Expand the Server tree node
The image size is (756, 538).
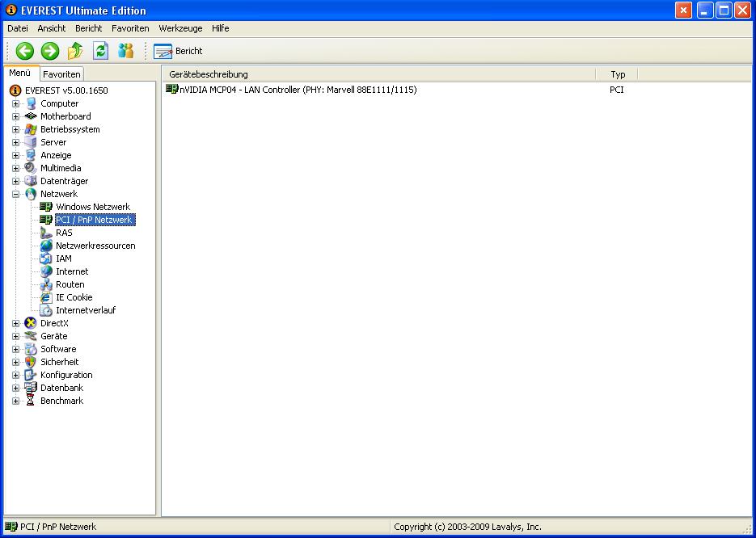coord(16,142)
